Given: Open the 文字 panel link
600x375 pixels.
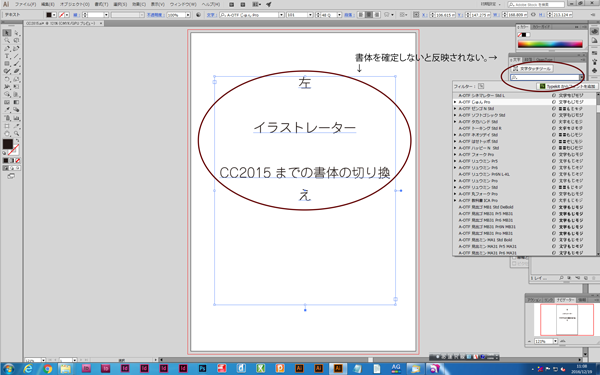Looking at the screenshot, I should (211, 15).
